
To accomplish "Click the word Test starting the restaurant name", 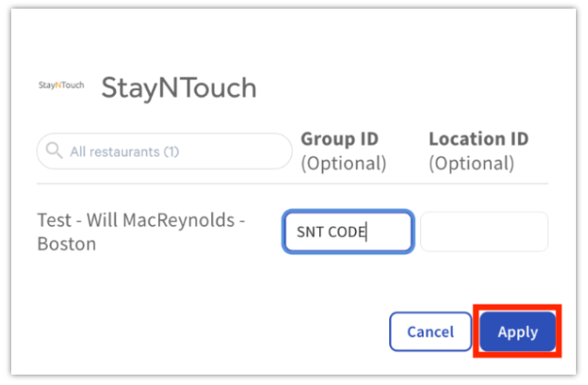I will click(x=54, y=221).
